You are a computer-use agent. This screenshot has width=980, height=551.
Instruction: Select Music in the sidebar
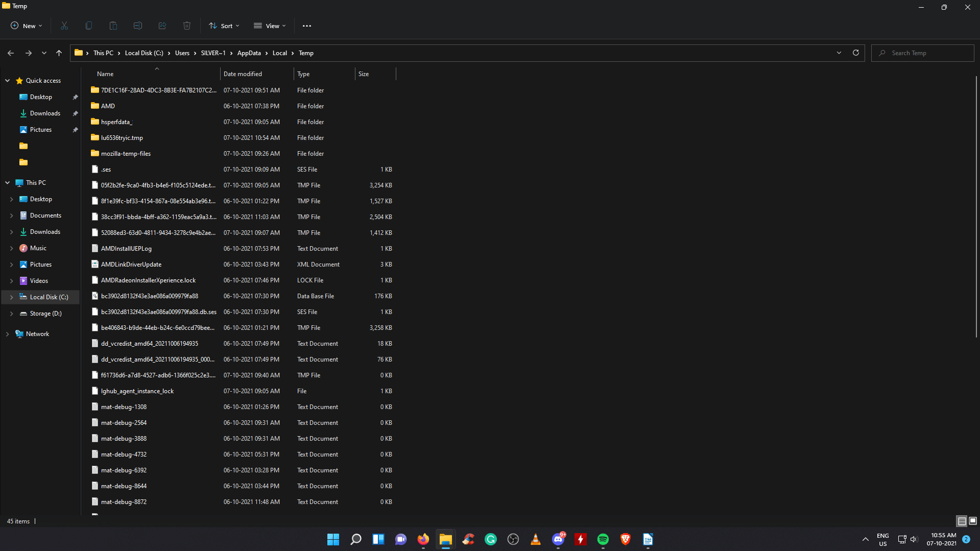(x=38, y=248)
